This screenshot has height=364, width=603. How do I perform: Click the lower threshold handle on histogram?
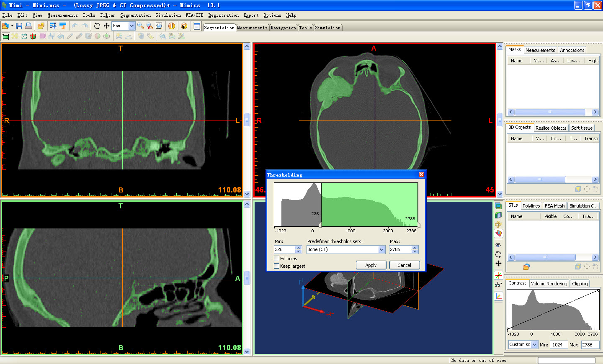click(320, 225)
